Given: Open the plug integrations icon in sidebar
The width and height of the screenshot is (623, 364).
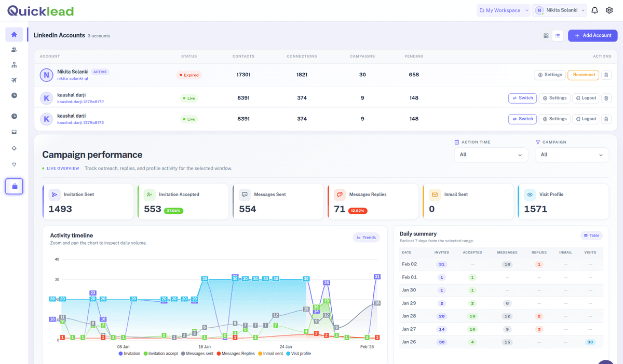Looking at the screenshot, I should click(14, 165).
